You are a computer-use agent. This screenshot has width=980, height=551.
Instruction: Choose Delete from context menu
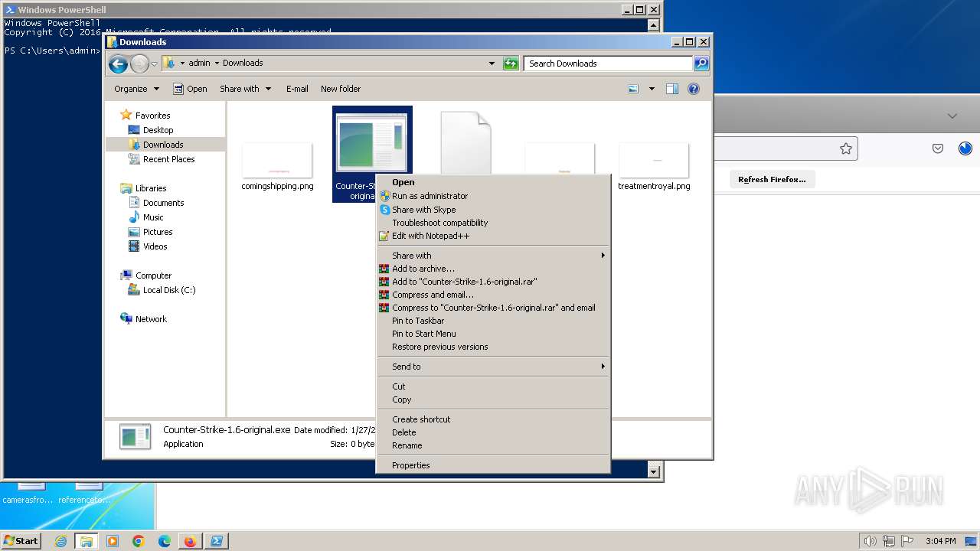click(493, 432)
